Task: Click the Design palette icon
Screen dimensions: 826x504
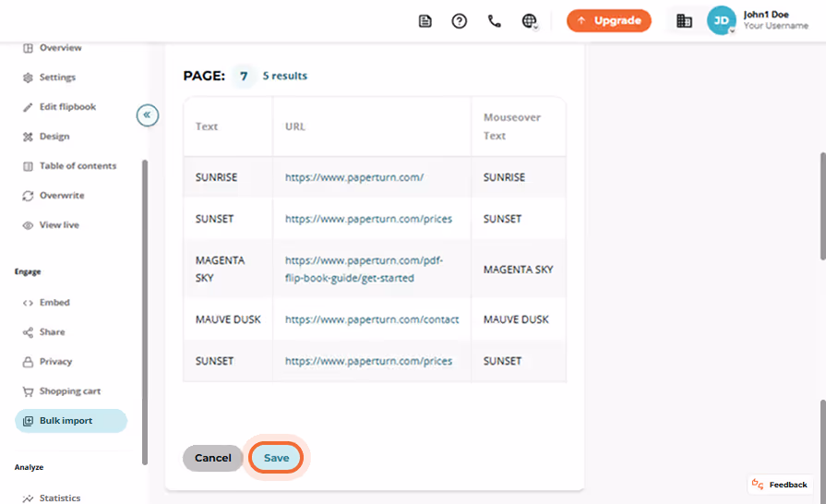Action: point(28,137)
